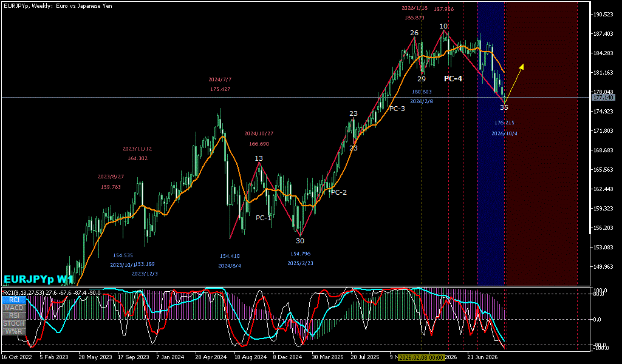Click the 162.443 price axis value
622x364 pixels.
coord(603,189)
